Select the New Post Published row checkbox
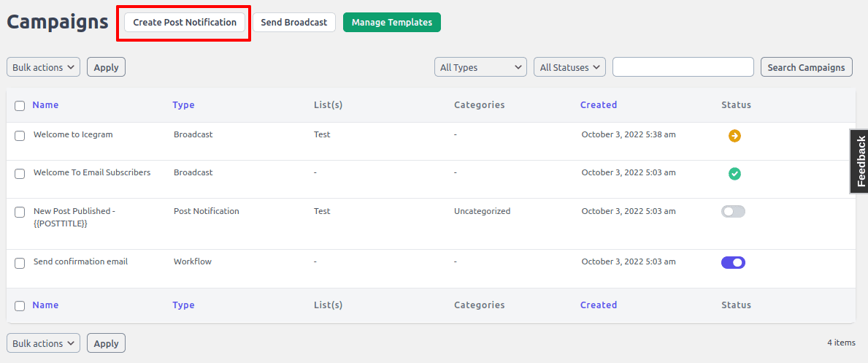868x363 pixels. (20, 213)
